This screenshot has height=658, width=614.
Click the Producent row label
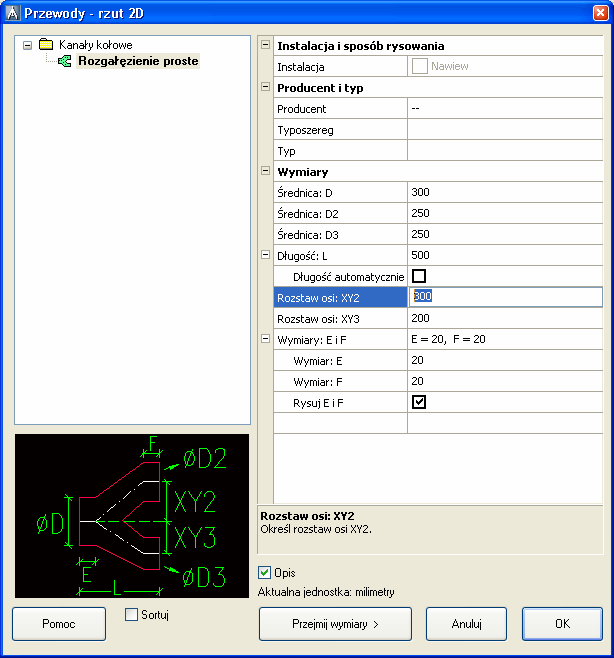(301, 109)
